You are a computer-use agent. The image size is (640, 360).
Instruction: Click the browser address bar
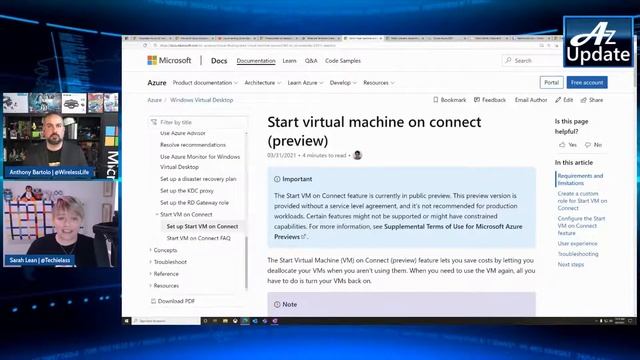[343, 46]
